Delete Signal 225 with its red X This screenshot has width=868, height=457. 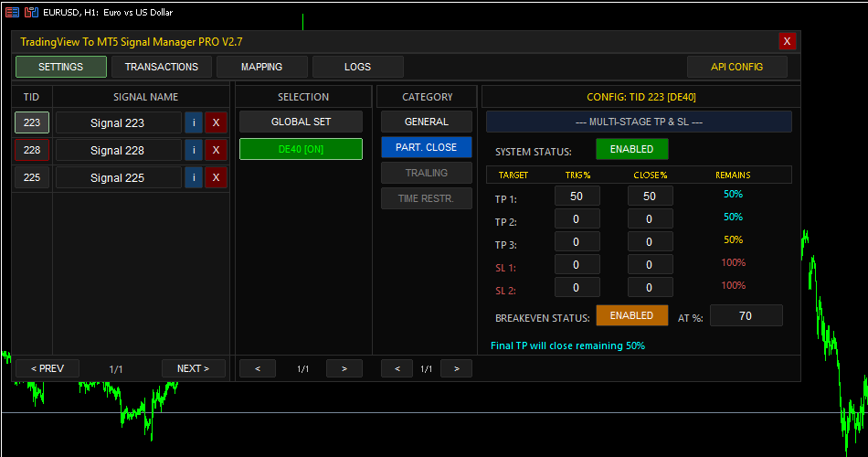216,177
